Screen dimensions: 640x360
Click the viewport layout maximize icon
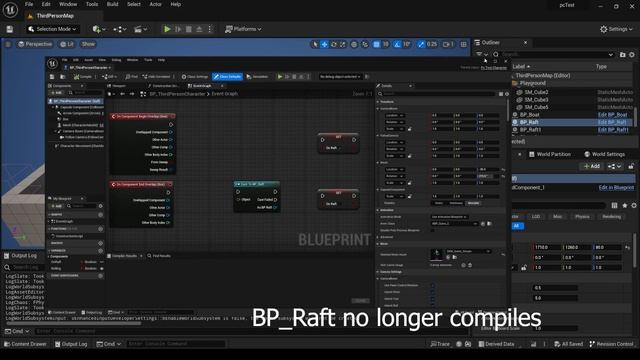click(x=463, y=44)
